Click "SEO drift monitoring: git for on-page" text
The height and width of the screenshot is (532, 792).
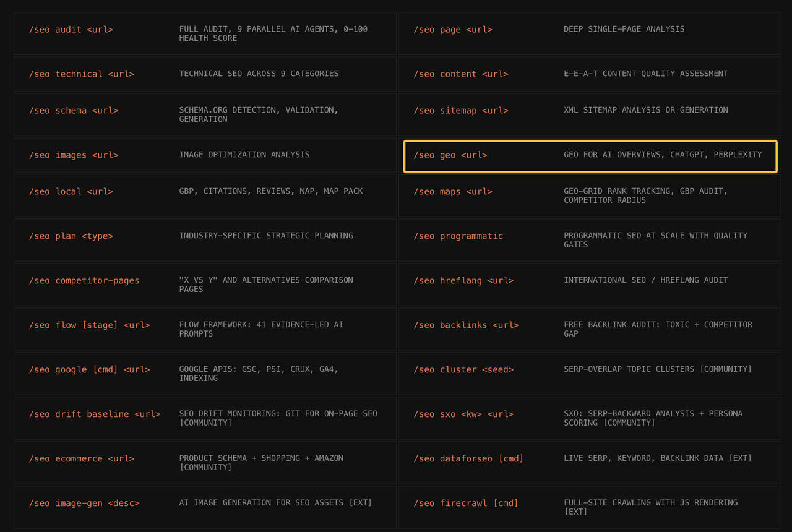pos(278,418)
